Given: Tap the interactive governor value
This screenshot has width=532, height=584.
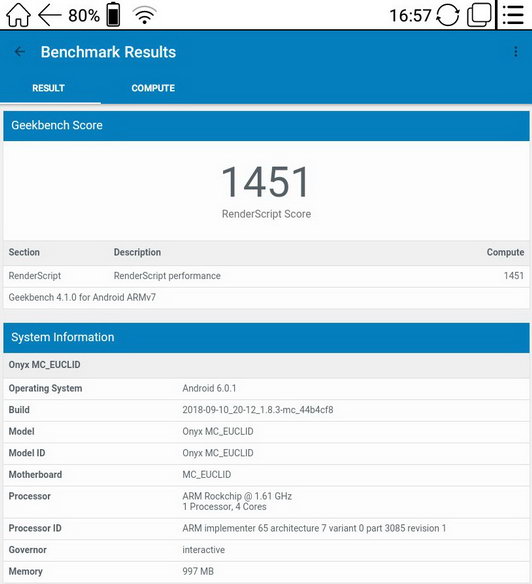Looking at the screenshot, I should [x=203, y=550].
